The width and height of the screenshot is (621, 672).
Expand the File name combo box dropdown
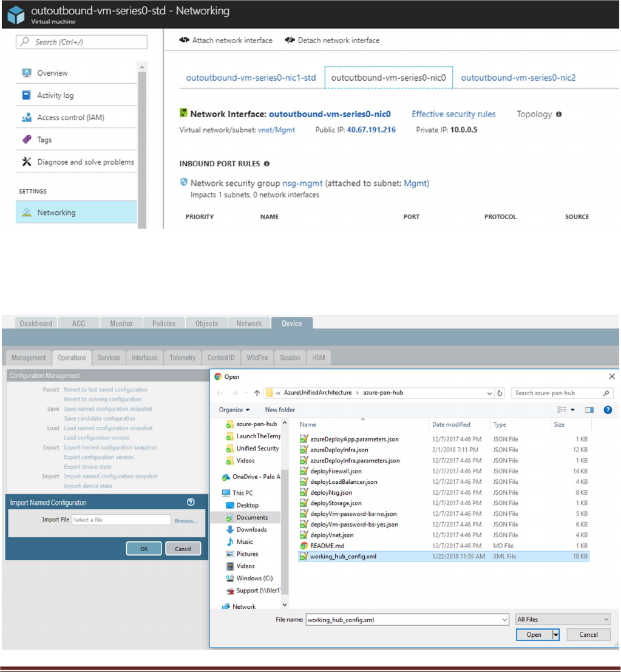click(504, 620)
